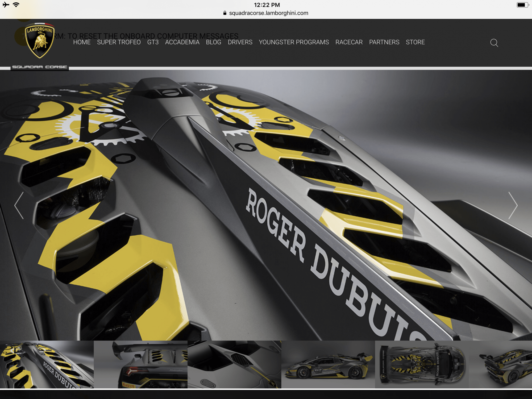Select the rear wing thumbnail image
This screenshot has width=532, height=399.
(x=140, y=364)
